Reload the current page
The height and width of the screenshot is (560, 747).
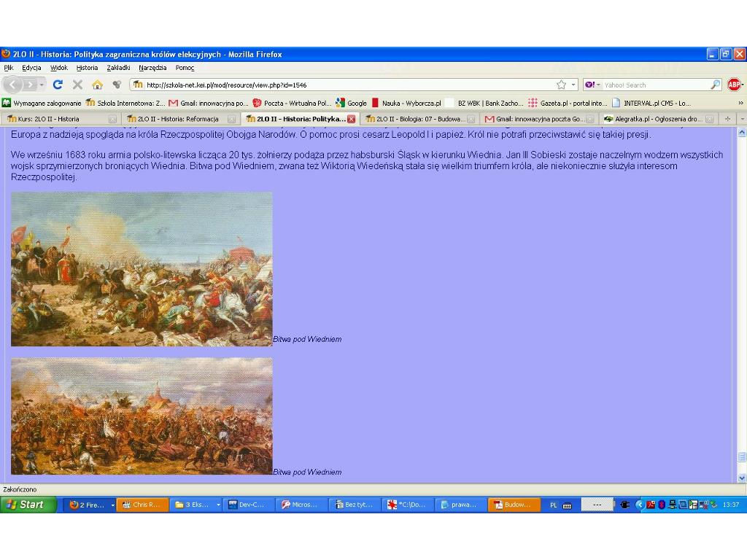58,85
